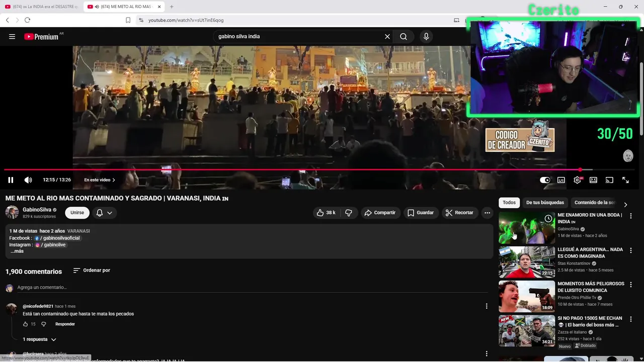Switch to 'La INDIA era el DESASTRE' tab
The width and height of the screenshot is (644, 362).
point(41,7)
